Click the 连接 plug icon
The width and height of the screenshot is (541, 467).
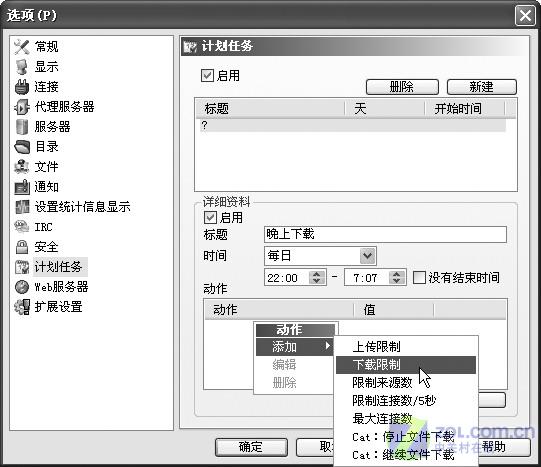(x=21, y=87)
